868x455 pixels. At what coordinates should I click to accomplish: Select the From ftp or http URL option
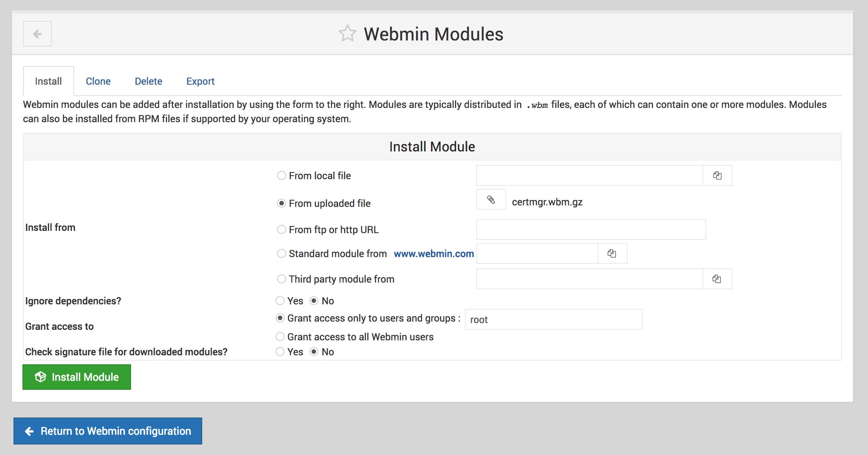(281, 229)
